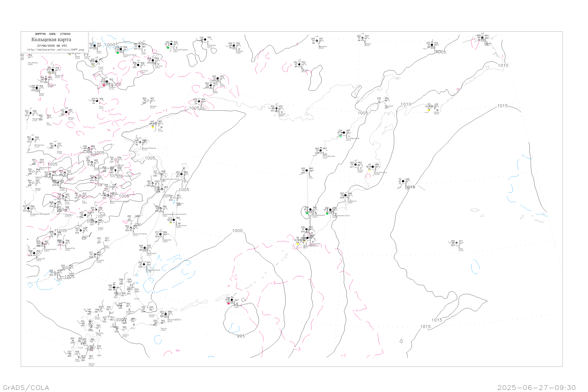Click the 995 isobar label
Screen dimensions: 588x392
coord(241,336)
